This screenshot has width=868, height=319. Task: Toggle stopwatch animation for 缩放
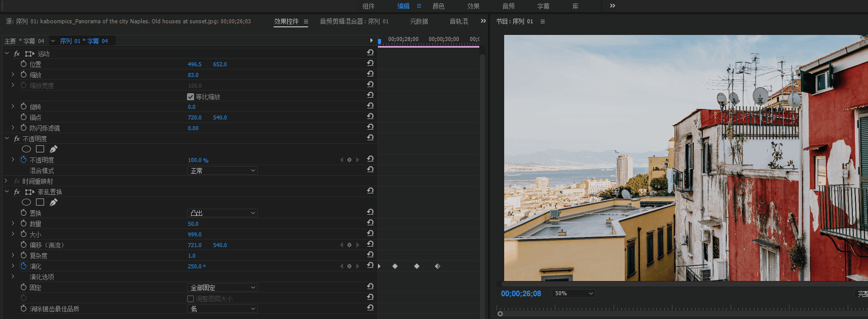[x=23, y=74]
